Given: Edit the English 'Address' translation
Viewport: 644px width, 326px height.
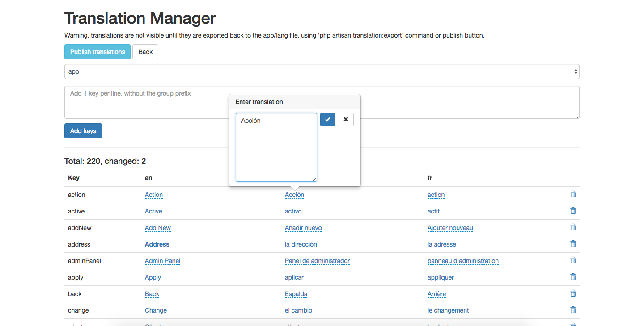Looking at the screenshot, I should tap(157, 244).
